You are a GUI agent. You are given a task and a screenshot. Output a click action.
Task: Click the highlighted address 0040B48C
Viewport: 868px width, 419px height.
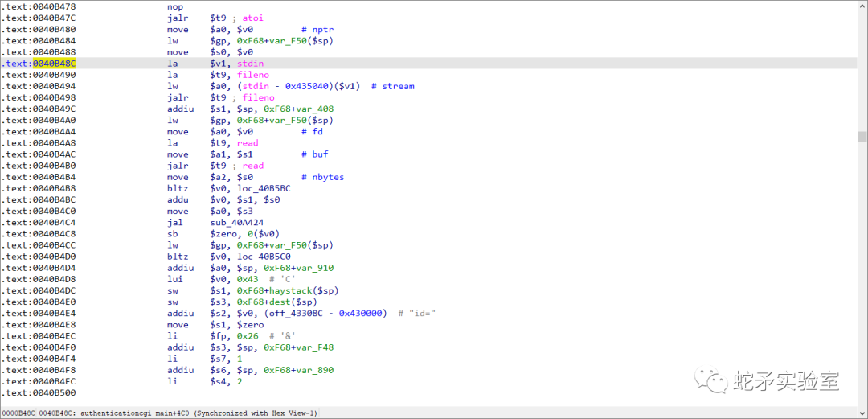click(x=55, y=64)
